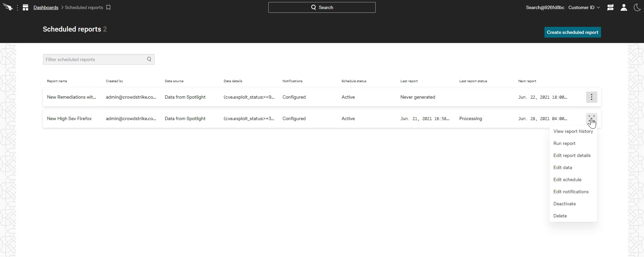This screenshot has width=644, height=257.
Task: Click the Create scheduled report button
Action: pos(572,32)
